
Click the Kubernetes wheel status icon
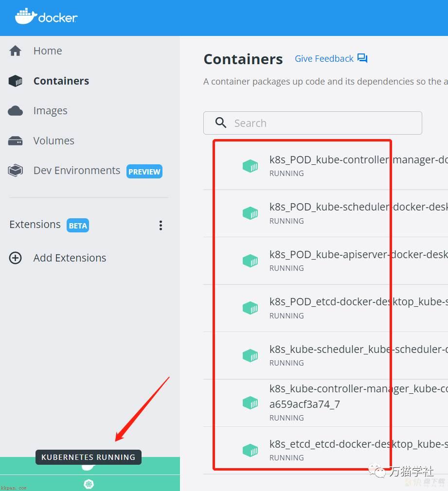pyautogui.click(x=89, y=484)
